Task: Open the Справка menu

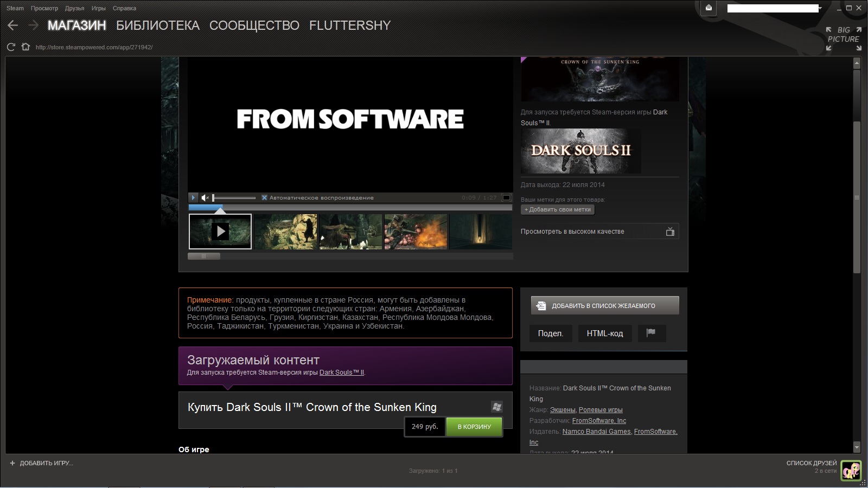Action: coord(124,8)
